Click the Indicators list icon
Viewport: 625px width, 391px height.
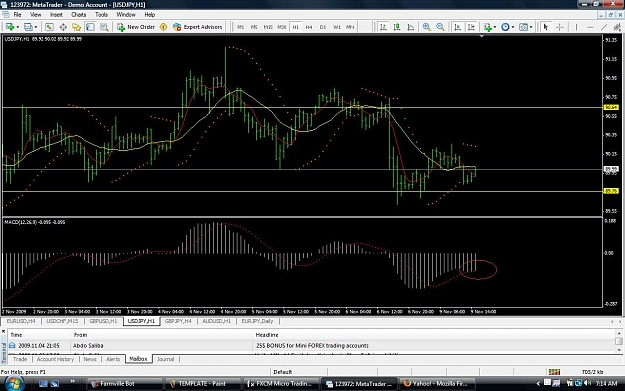pyautogui.click(x=487, y=27)
